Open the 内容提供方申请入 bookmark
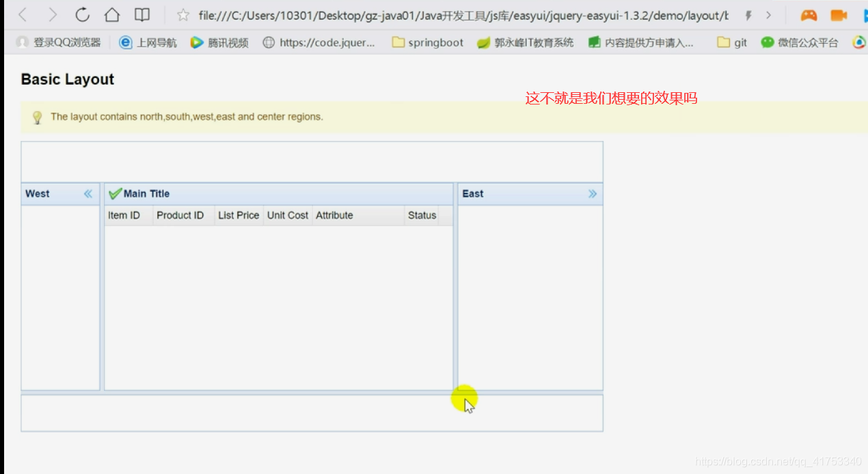 [641, 42]
